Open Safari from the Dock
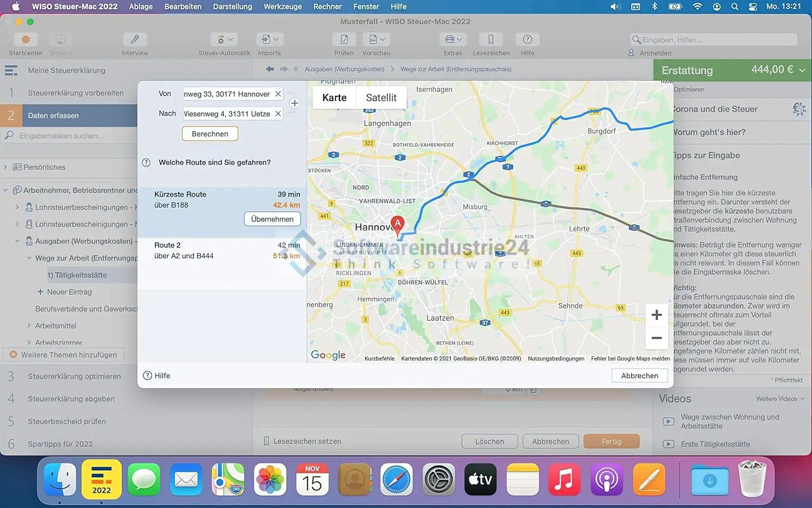 [x=396, y=480]
